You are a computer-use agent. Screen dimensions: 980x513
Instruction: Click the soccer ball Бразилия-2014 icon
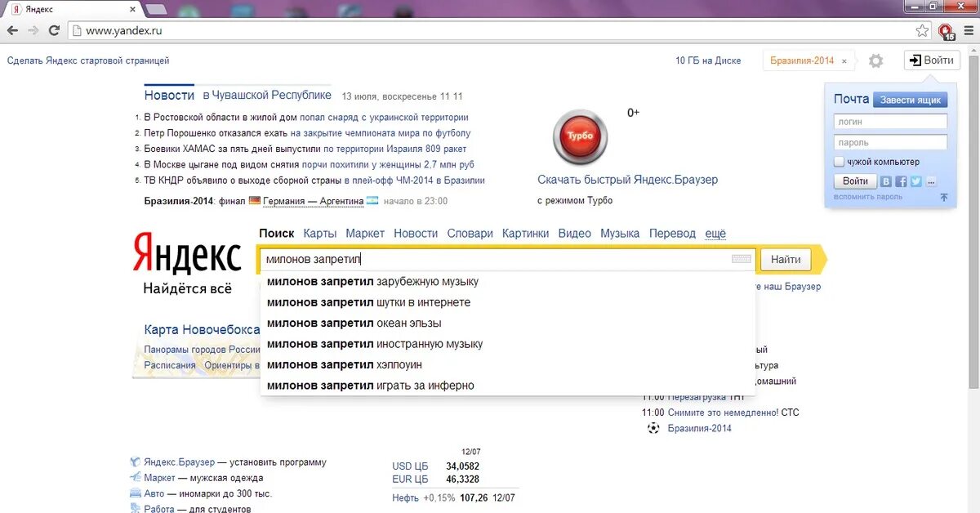pyautogui.click(x=653, y=428)
